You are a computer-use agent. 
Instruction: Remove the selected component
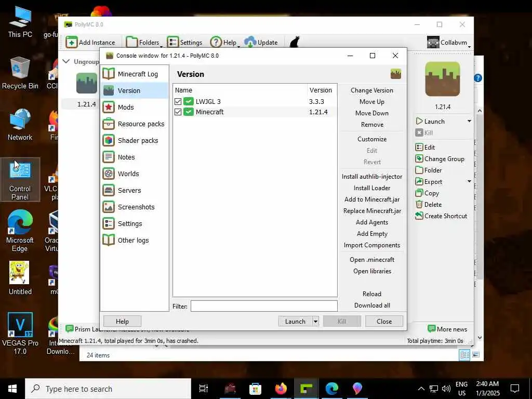coord(372,125)
